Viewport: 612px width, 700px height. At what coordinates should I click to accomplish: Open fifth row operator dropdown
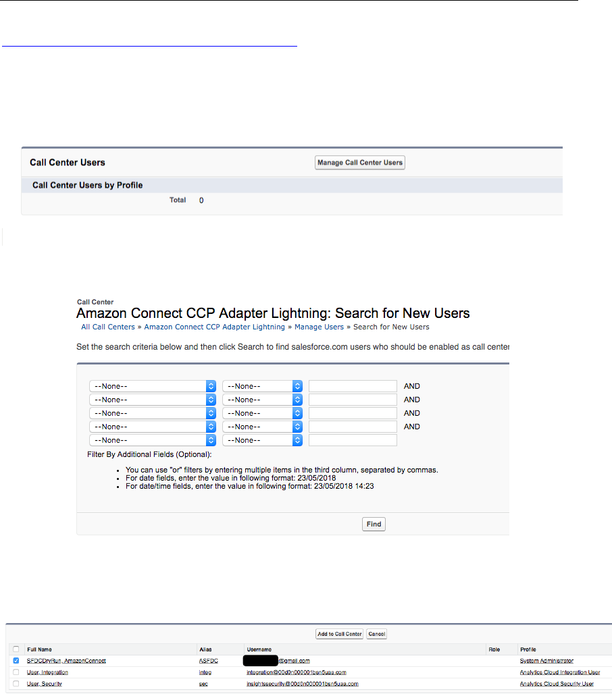click(262, 440)
